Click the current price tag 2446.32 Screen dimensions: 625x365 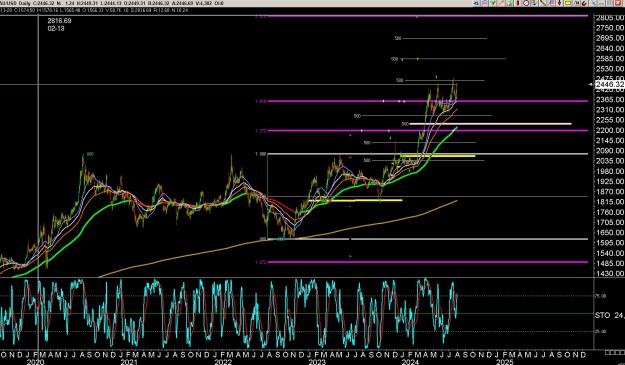pos(609,84)
